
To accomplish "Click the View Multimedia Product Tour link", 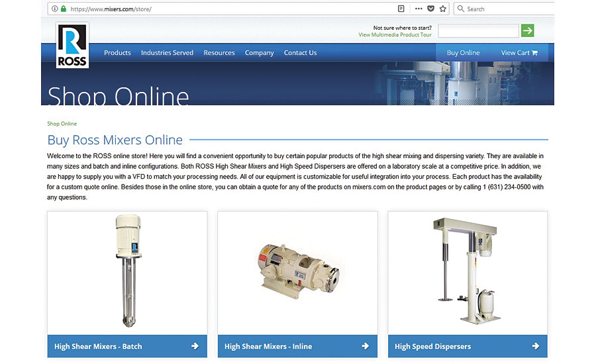I will (x=395, y=35).
